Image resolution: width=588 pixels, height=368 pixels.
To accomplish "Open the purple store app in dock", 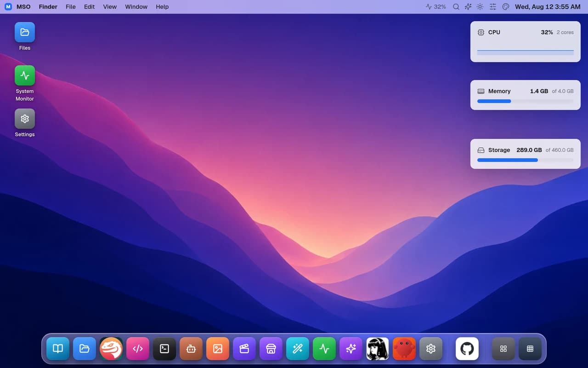I will [271, 349].
